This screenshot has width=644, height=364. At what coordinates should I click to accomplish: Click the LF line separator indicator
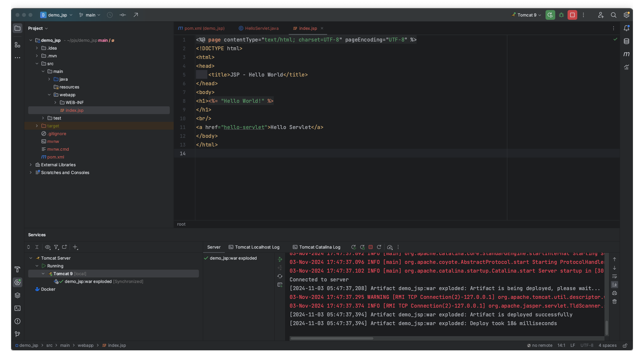pos(573,346)
